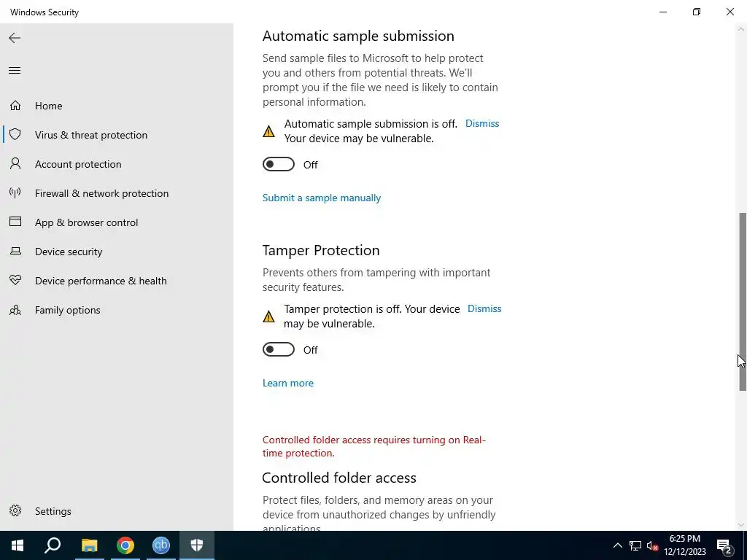Click the Firewall antenna icon
The image size is (747, 560).
[x=15, y=192]
